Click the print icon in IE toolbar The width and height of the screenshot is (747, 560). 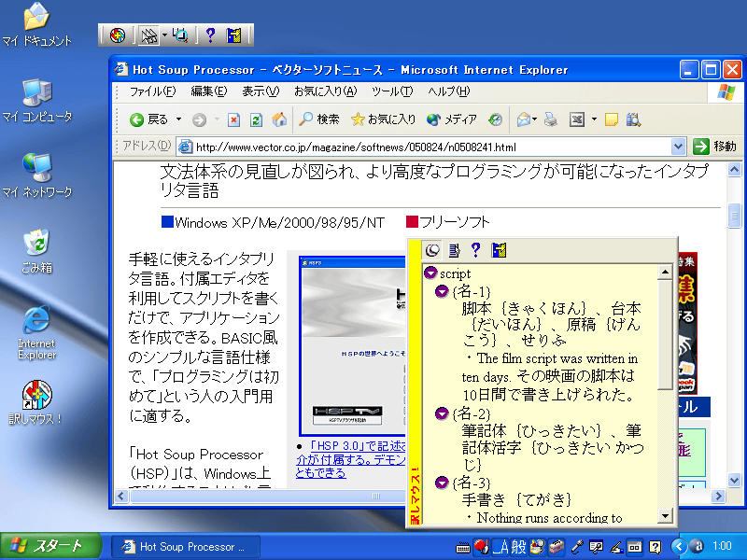[x=551, y=119]
